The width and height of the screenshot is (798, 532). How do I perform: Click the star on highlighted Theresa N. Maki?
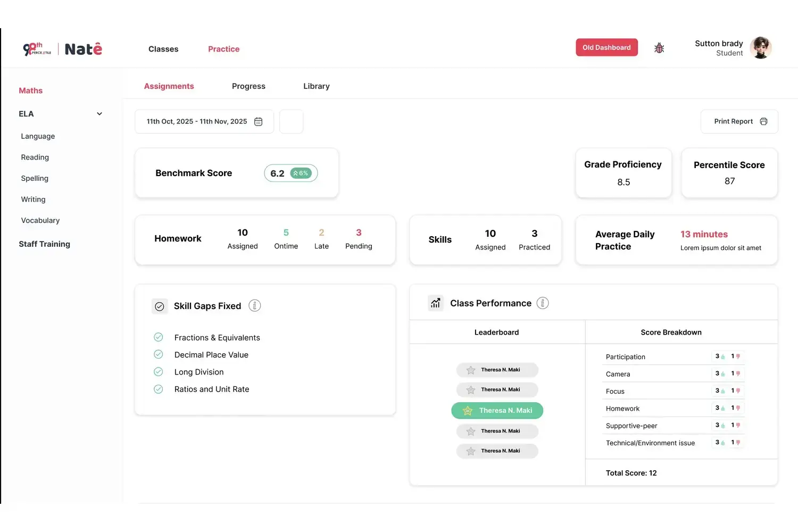pyautogui.click(x=468, y=411)
